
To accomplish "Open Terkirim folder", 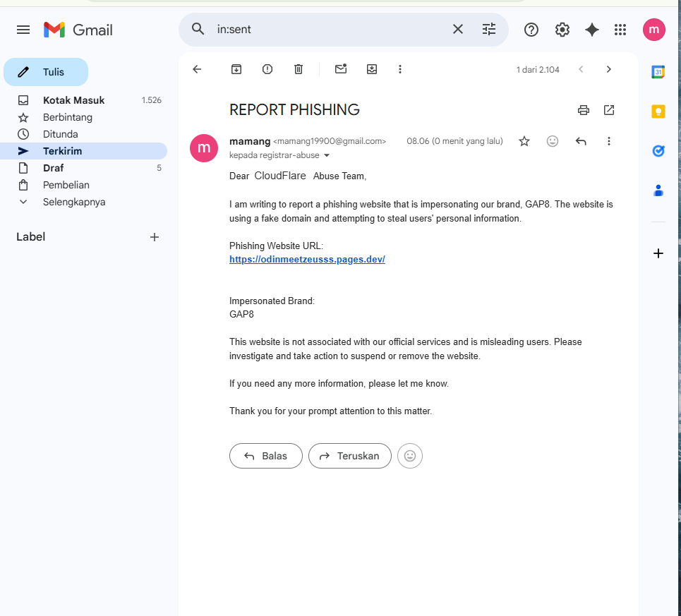I will (83, 151).
